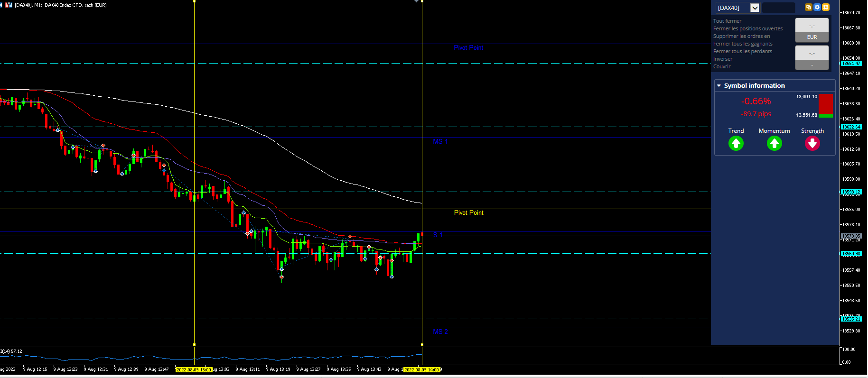Click the red Strength down-arrow indicator
This screenshot has width=868, height=378.
pyautogui.click(x=812, y=143)
